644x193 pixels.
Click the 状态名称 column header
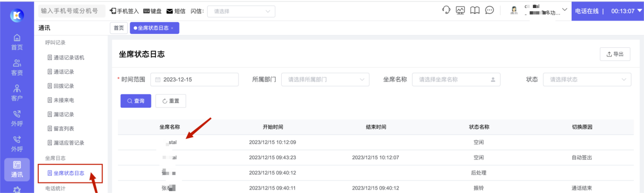479,127
